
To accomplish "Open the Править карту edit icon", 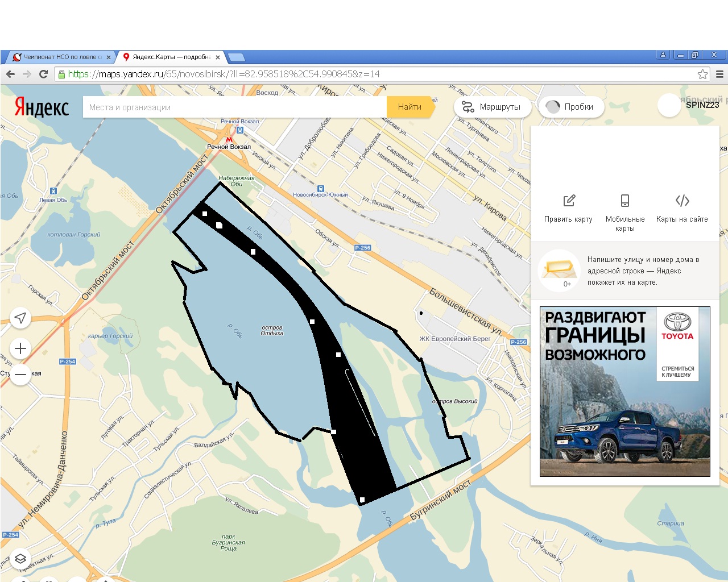I will (x=569, y=201).
